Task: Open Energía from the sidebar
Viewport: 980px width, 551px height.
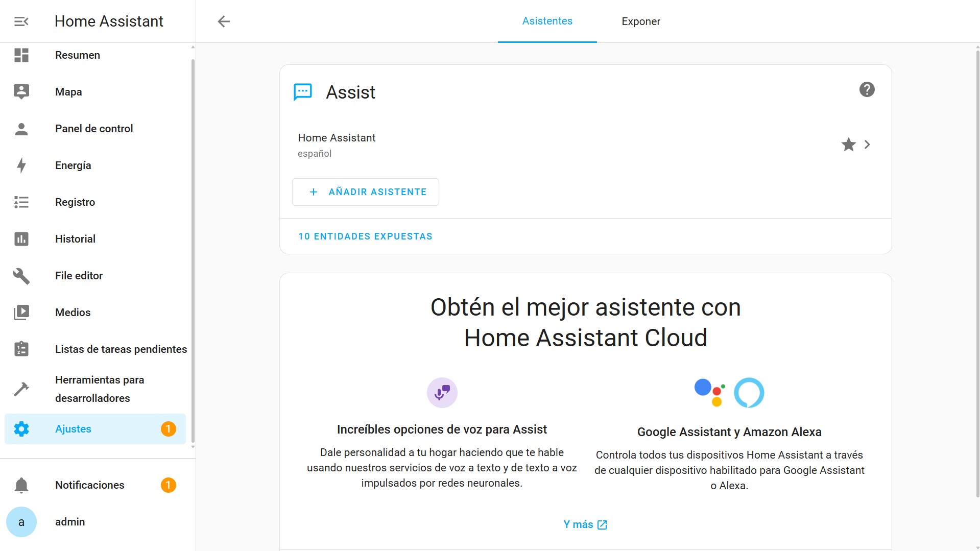Action: pos(21,165)
